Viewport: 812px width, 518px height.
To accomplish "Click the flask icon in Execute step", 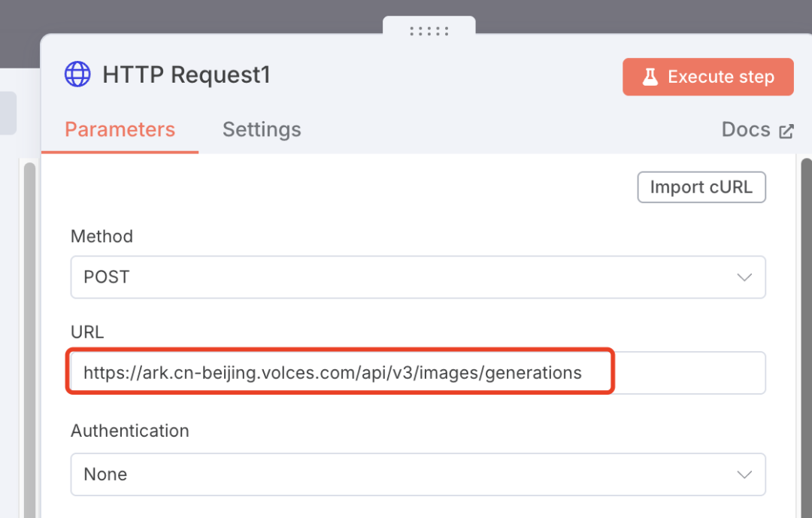I will coord(650,77).
